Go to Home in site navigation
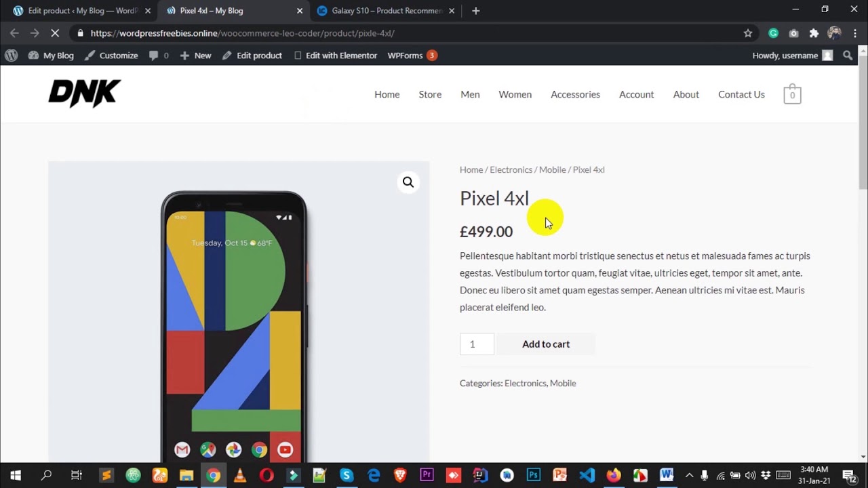This screenshot has width=868, height=488. (387, 94)
